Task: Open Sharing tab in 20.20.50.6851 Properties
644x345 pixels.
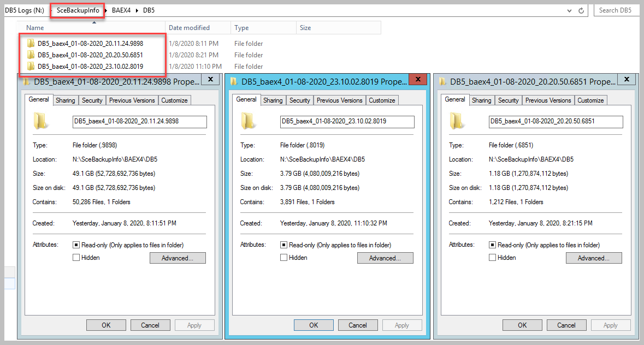Action: [481, 100]
